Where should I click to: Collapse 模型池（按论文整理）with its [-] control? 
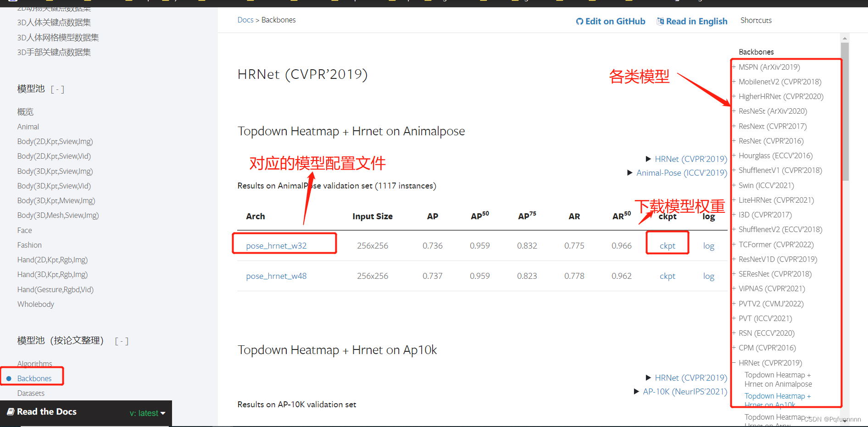coord(121,340)
